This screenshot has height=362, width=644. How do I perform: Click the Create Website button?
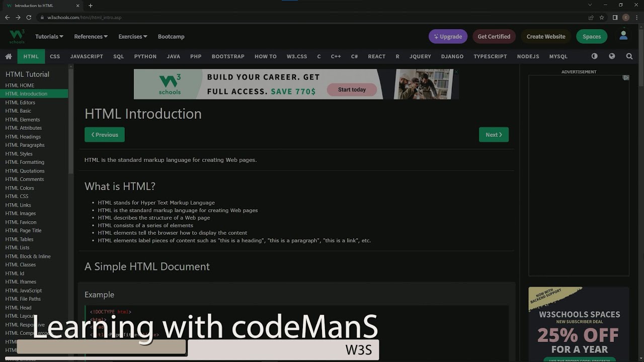546,37
